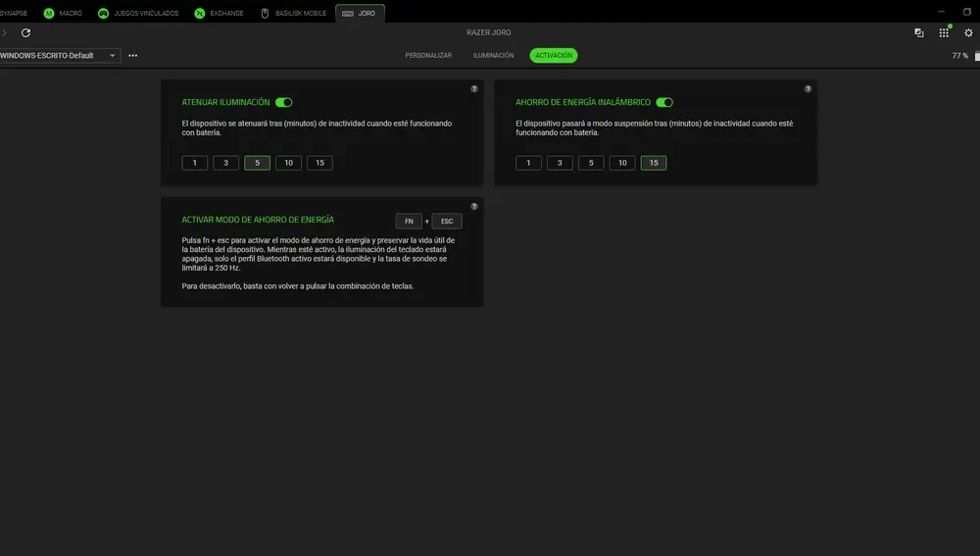Click the Joro keyboard icon
The width and height of the screenshot is (980, 556).
[348, 13]
